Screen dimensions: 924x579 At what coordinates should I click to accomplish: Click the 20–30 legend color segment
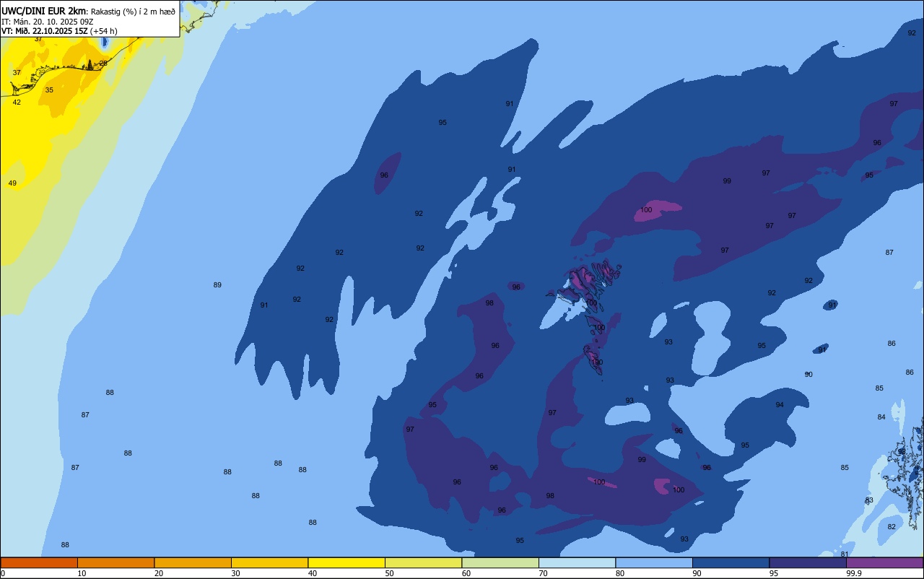(193, 562)
